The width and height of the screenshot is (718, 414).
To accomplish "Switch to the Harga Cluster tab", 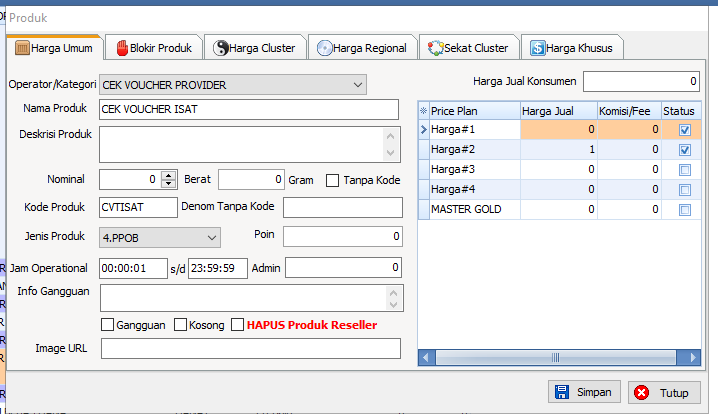I will 255,48.
